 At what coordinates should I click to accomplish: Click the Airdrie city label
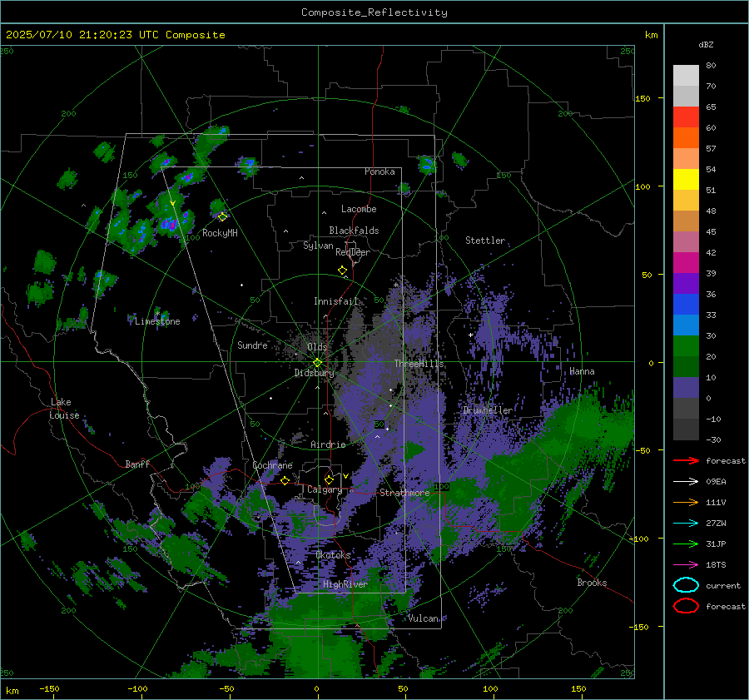pos(328,444)
